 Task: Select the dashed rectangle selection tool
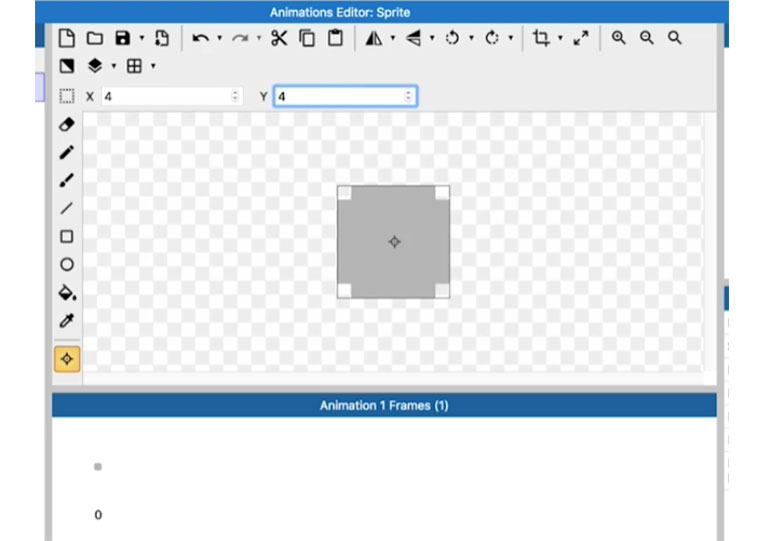click(67, 96)
